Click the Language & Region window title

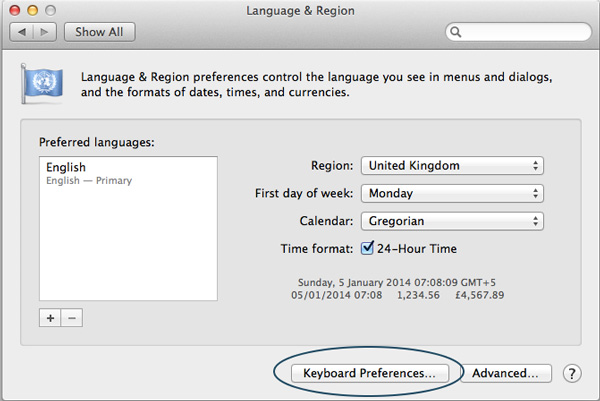click(300, 11)
